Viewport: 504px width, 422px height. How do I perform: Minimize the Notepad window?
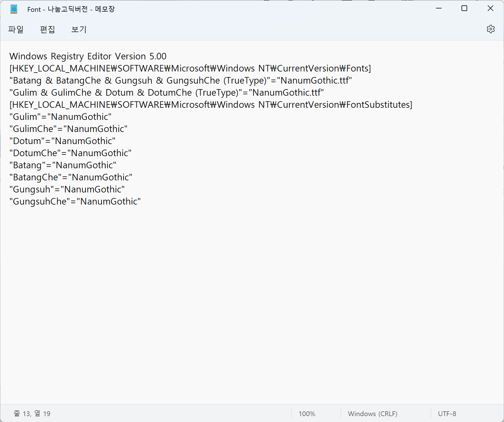[439, 9]
